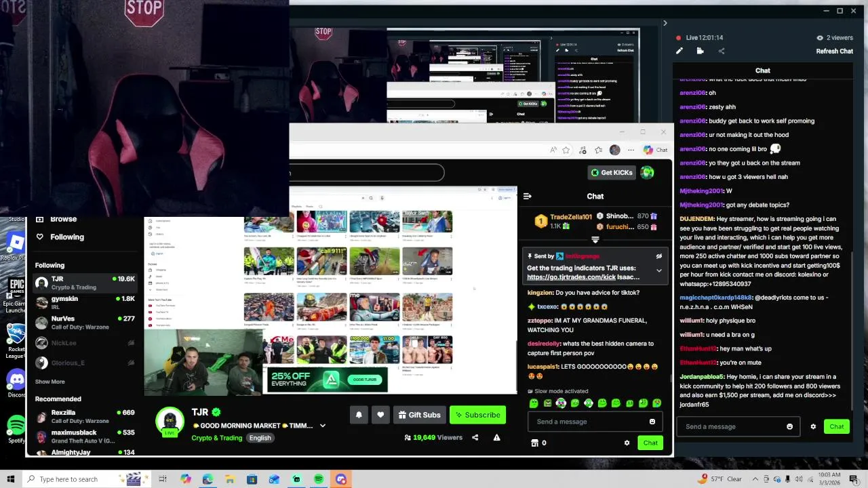Hide the pinned message using the eye icon
The height and width of the screenshot is (488, 868).
658,256
